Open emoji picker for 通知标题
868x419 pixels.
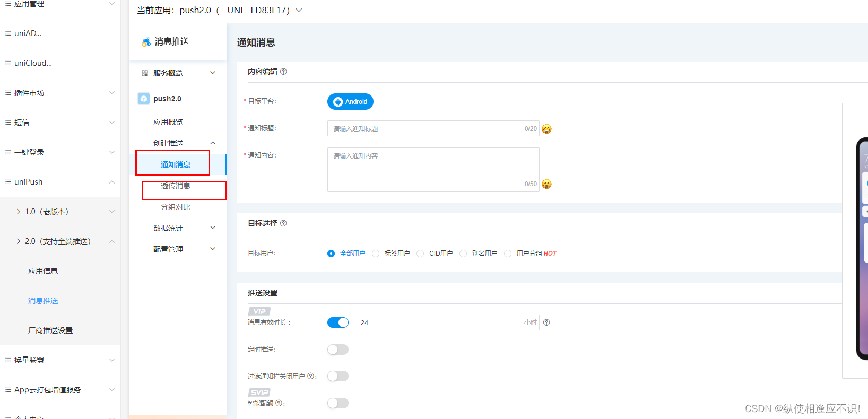[546, 129]
